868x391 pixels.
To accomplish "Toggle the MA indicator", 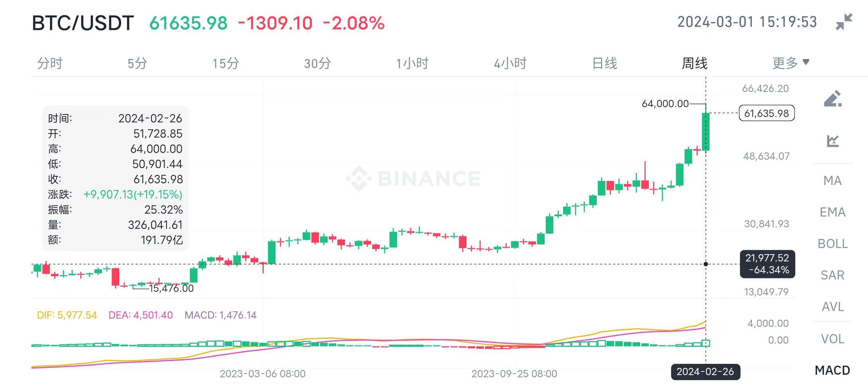I will [833, 180].
